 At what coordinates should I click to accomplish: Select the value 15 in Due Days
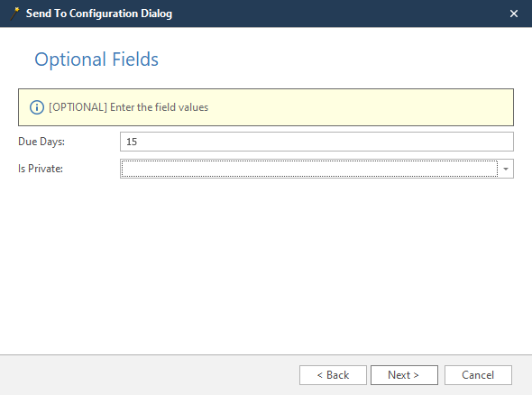pos(132,142)
